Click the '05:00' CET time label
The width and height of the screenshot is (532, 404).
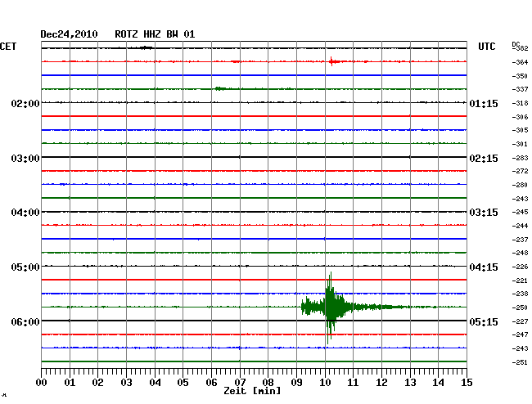(x=25, y=267)
